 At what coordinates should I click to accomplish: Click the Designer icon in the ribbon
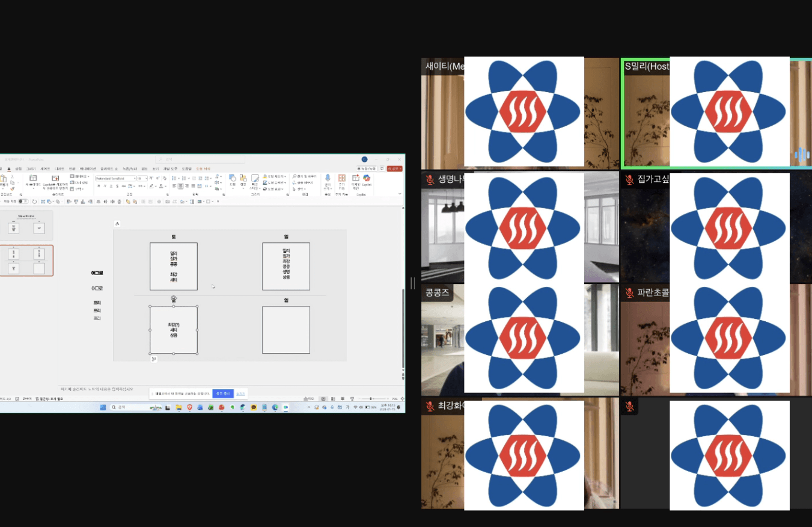[x=355, y=179]
